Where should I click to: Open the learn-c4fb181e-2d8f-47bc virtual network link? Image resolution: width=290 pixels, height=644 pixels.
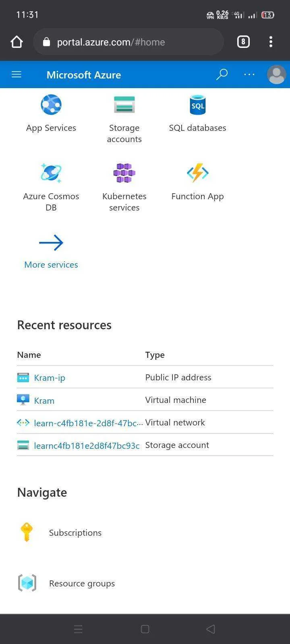(88, 423)
